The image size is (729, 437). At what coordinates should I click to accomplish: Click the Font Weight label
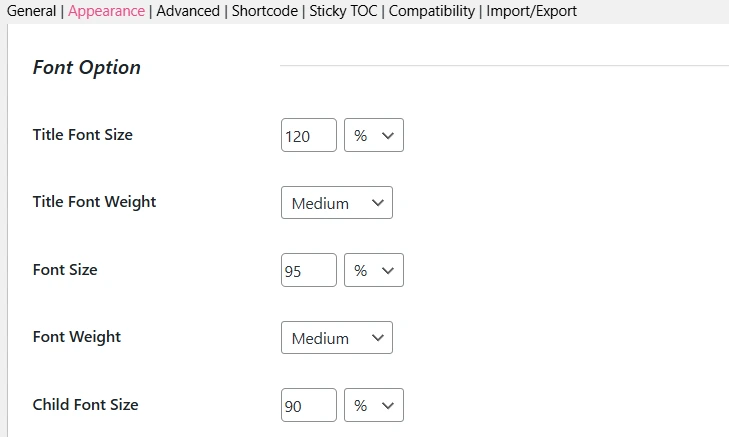[x=77, y=337]
